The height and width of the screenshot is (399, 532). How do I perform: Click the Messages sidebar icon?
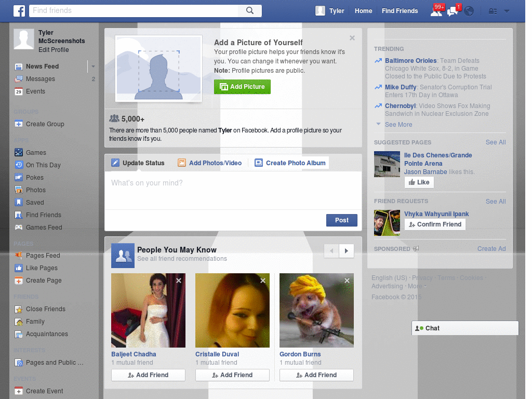[x=19, y=79]
